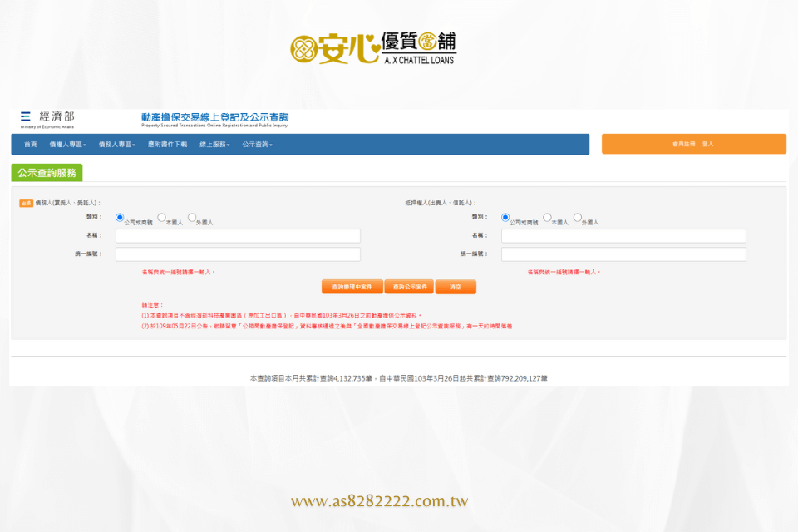Select mortgagee 公司或商號 radio button
798x532 pixels.
(x=505, y=218)
